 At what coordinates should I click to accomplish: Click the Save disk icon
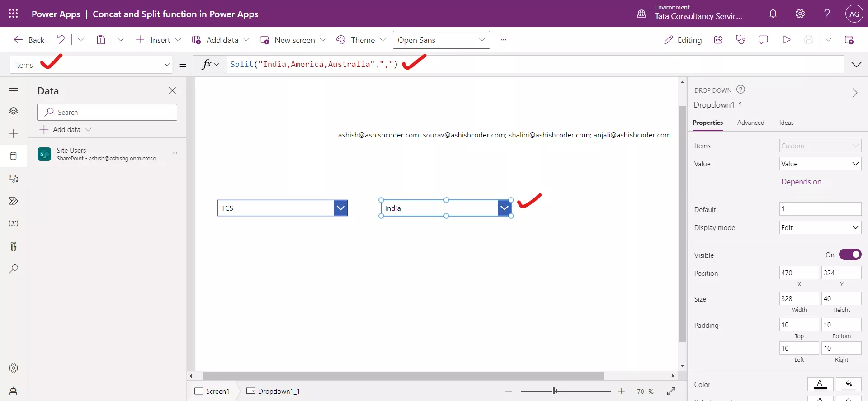(x=809, y=40)
